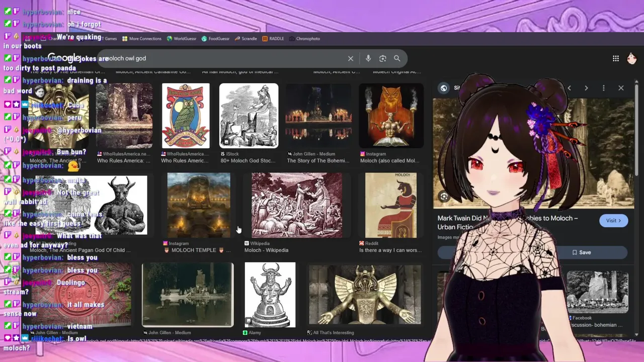Click the Visit button in the preview panel
Image resolution: width=644 pixels, height=362 pixels.
pyautogui.click(x=613, y=221)
